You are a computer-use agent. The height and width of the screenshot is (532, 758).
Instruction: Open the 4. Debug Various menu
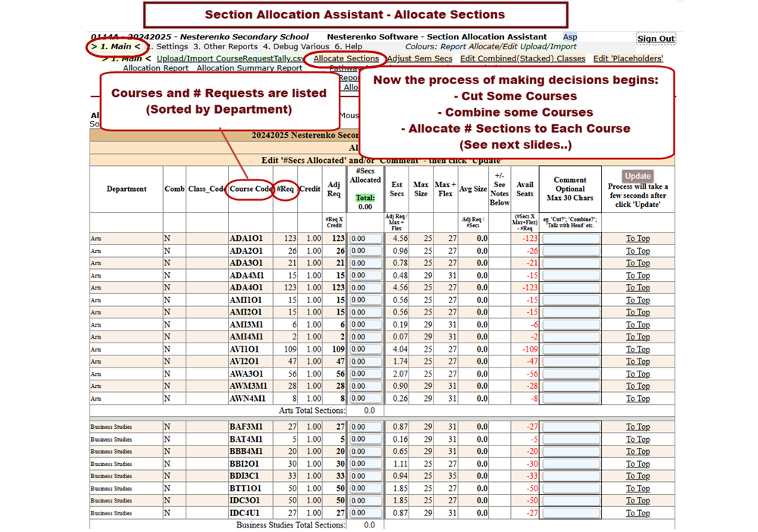[290, 47]
